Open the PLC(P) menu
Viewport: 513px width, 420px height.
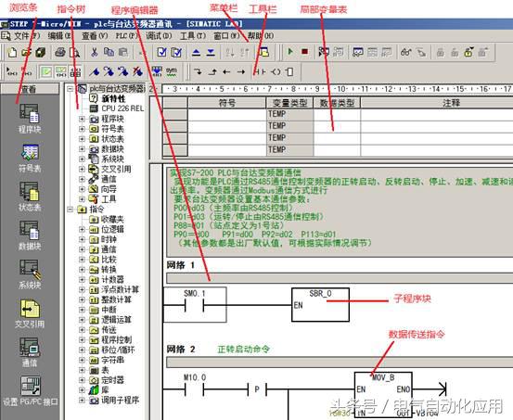coord(126,35)
